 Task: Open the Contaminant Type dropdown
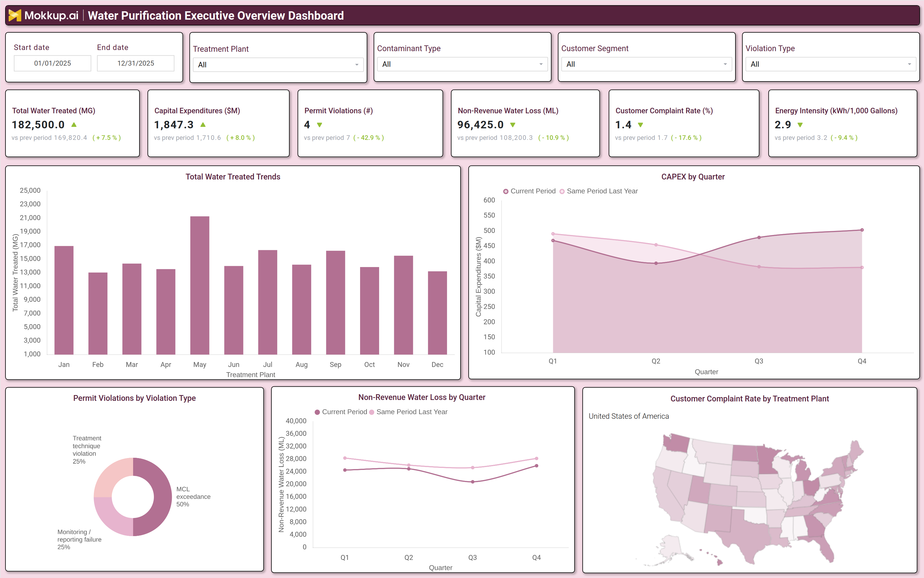462,64
